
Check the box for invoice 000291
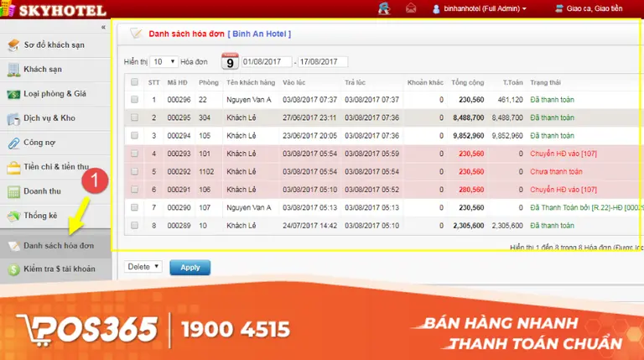pos(134,190)
